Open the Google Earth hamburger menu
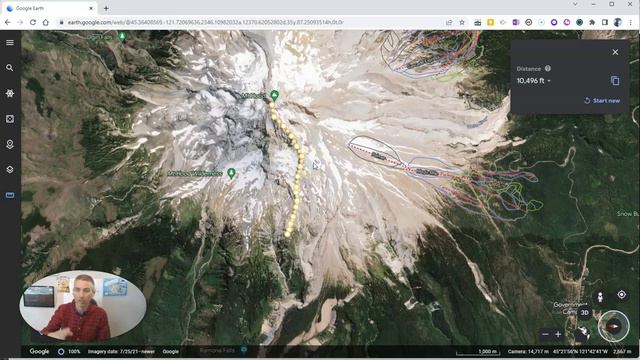The height and width of the screenshot is (360, 640). [x=10, y=42]
